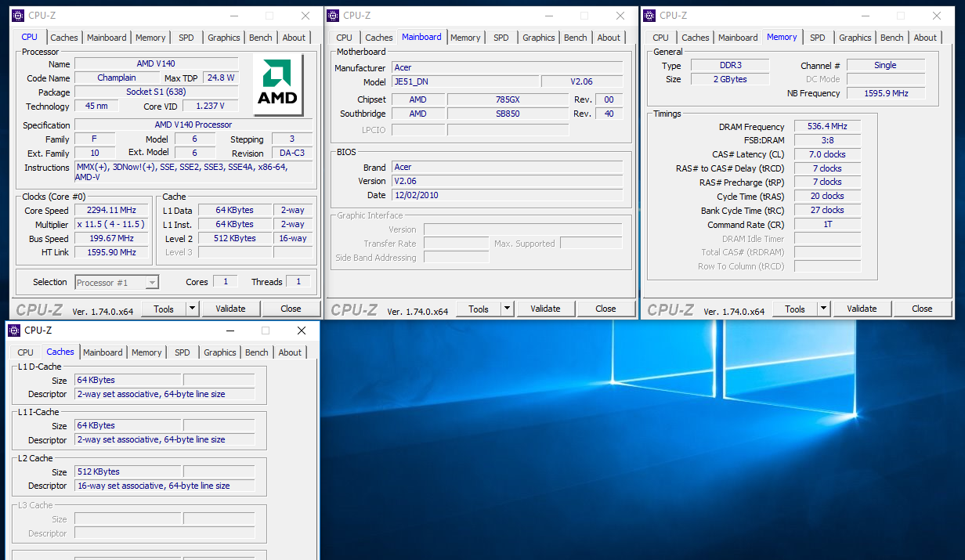Show About tab in Caches window
This screenshot has width=965, height=560.
[x=290, y=352]
